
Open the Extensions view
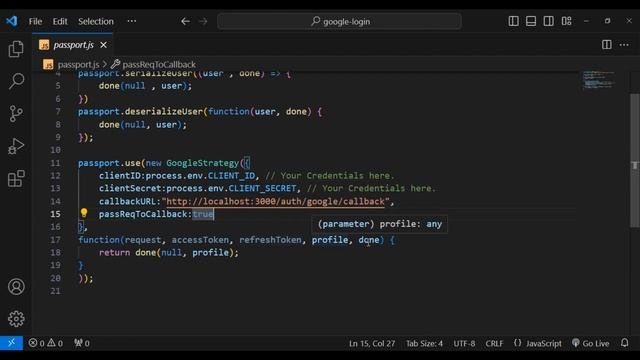click(x=16, y=178)
